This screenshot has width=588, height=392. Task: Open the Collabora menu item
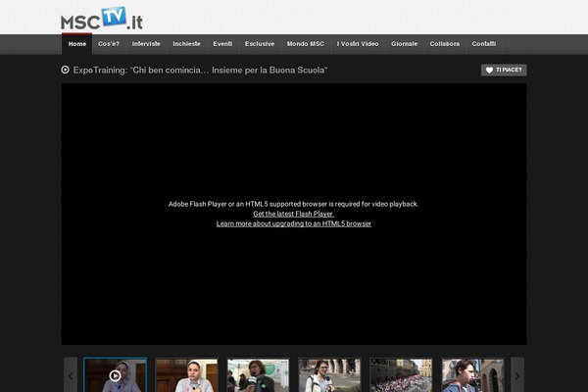click(445, 44)
